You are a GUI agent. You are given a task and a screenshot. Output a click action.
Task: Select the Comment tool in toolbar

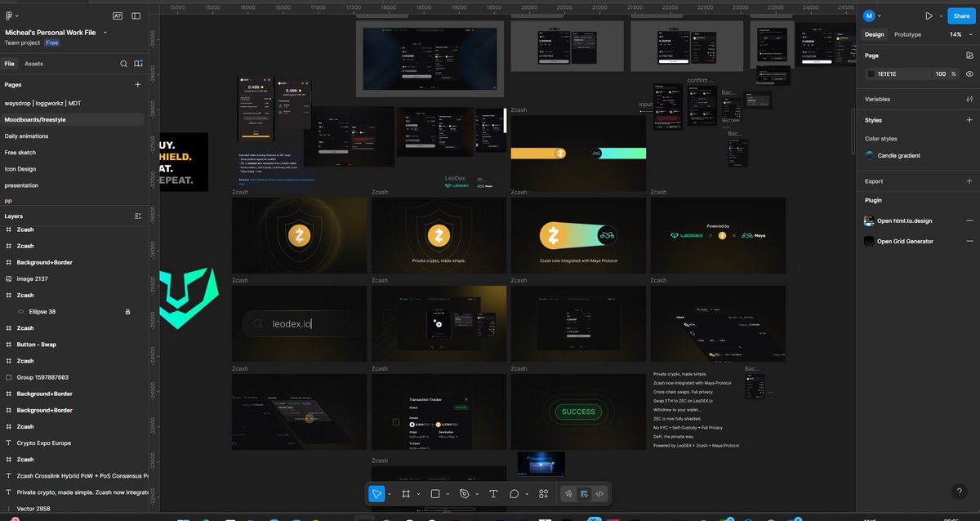pos(514,494)
